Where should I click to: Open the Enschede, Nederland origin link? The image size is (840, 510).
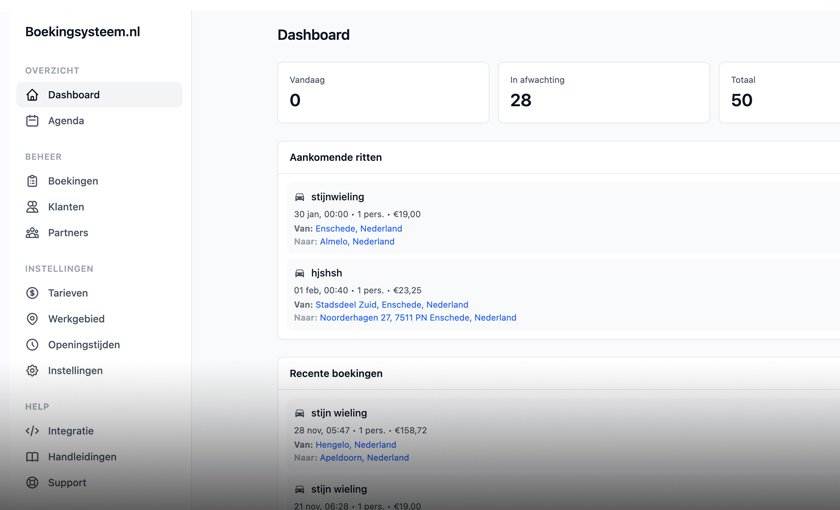click(x=358, y=229)
